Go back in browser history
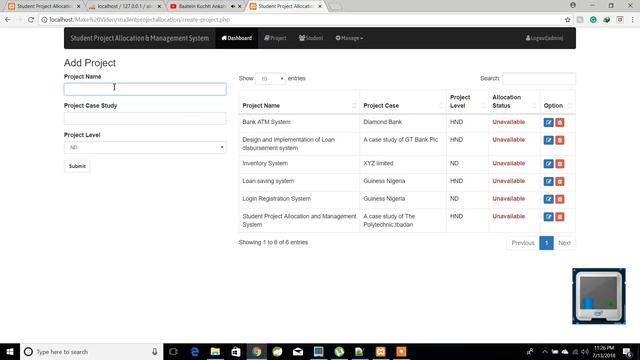 click(8, 20)
